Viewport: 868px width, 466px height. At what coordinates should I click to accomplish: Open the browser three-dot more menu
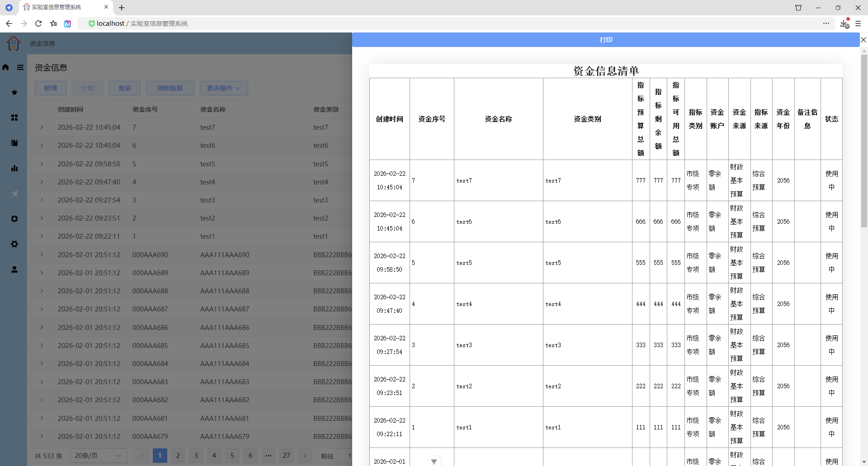point(826,24)
